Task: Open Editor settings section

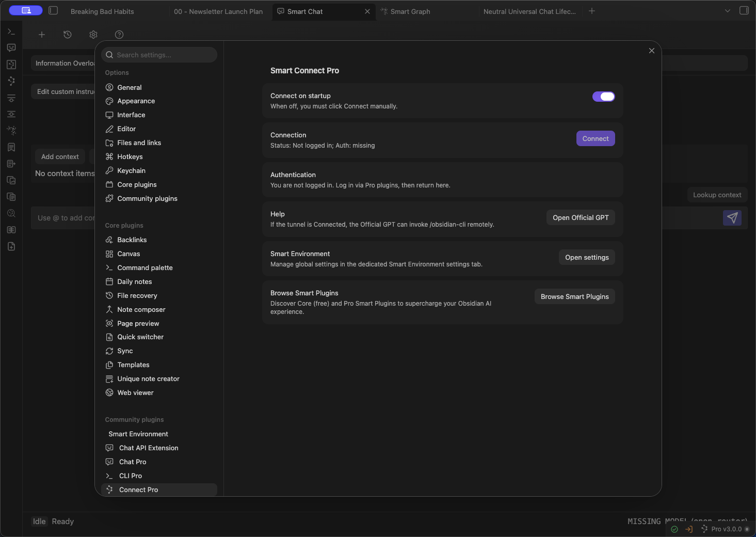Action: pyautogui.click(x=159, y=129)
